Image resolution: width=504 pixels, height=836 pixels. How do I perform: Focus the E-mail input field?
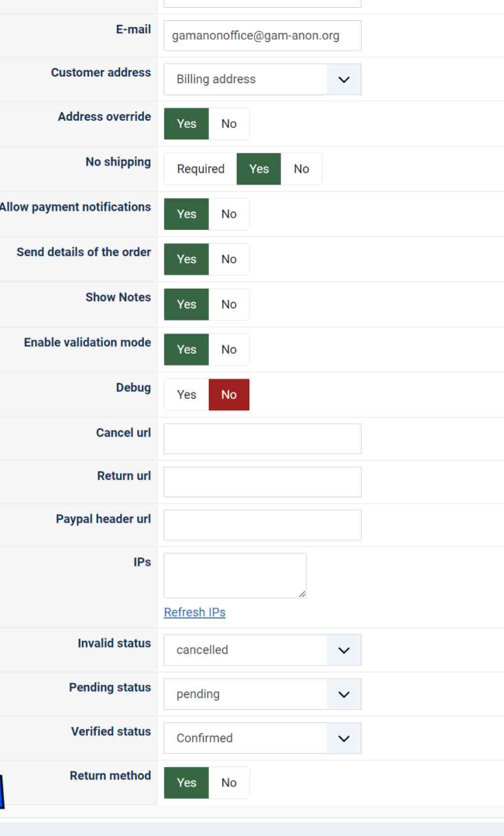[262, 36]
